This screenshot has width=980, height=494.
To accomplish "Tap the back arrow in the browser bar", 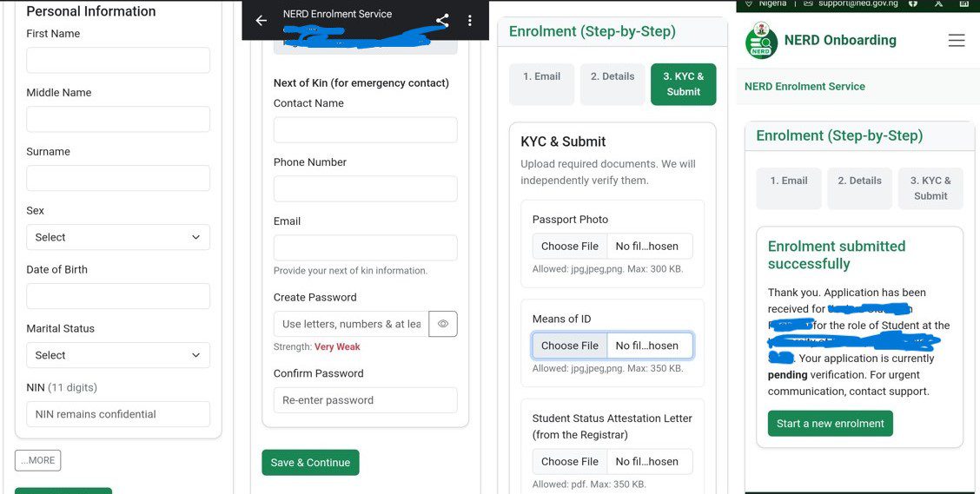I will 261,20.
